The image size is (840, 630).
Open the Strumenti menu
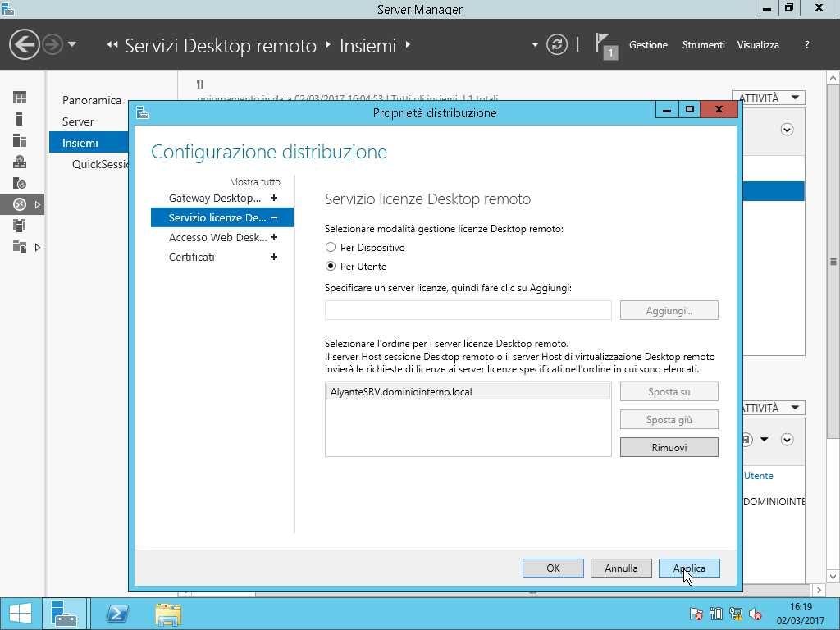pos(703,45)
